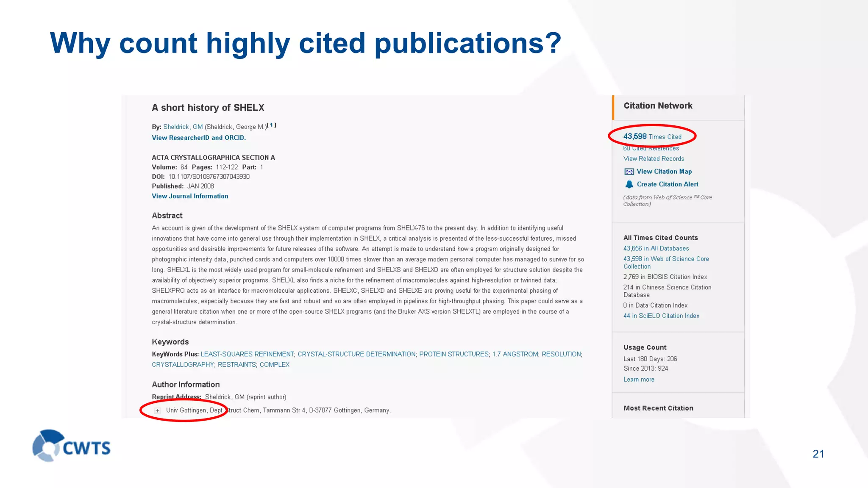Open 43,598 in Web of Science Core Collection

(x=666, y=262)
